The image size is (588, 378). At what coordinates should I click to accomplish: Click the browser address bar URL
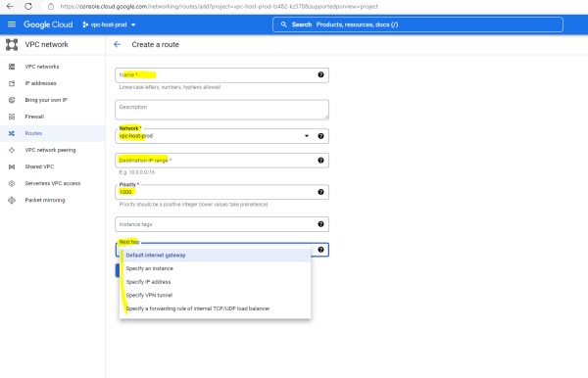tap(220, 7)
